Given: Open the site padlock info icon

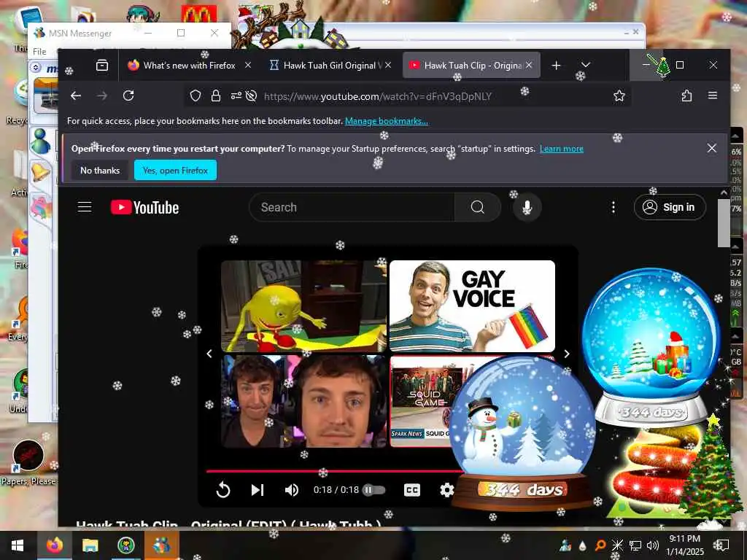Looking at the screenshot, I should coord(216,96).
